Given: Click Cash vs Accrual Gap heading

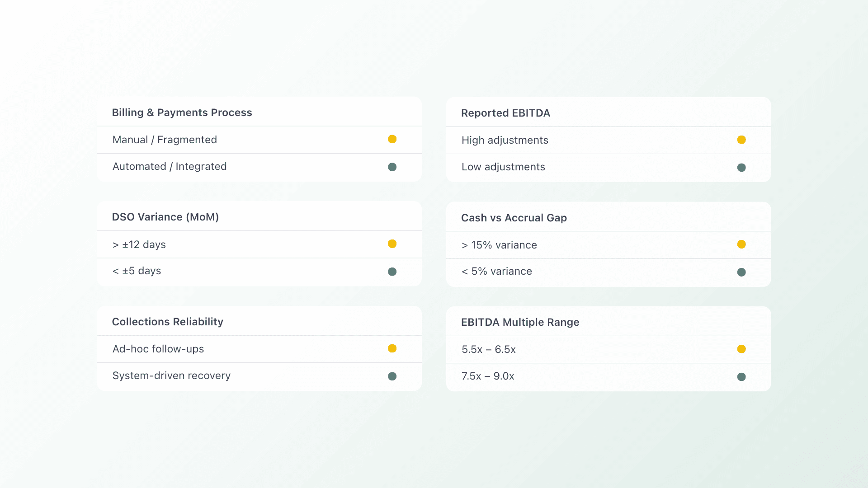Looking at the screenshot, I should coord(514,218).
